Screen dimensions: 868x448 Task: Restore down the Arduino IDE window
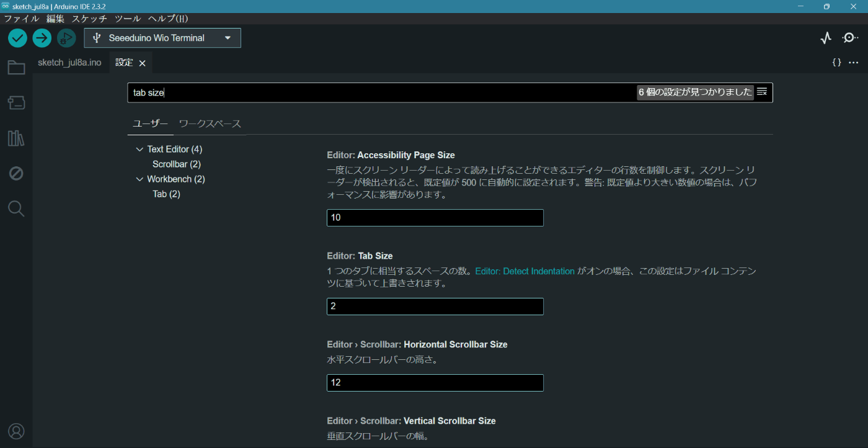click(x=826, y=6)
